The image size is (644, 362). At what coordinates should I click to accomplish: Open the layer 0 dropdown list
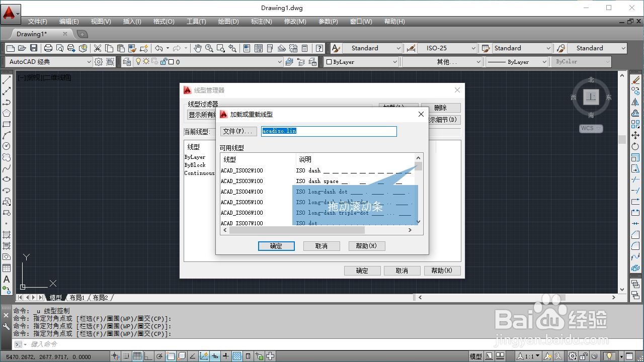click(x=280, y=62)
